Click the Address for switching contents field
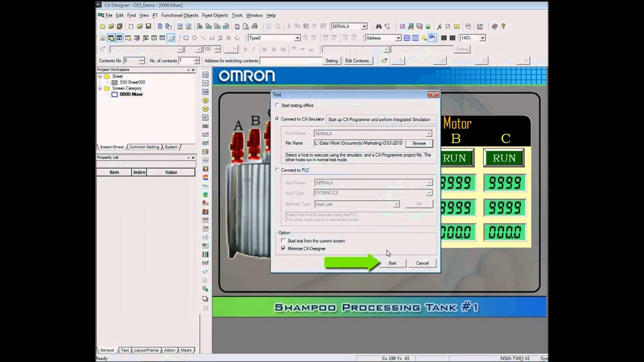 291,60
